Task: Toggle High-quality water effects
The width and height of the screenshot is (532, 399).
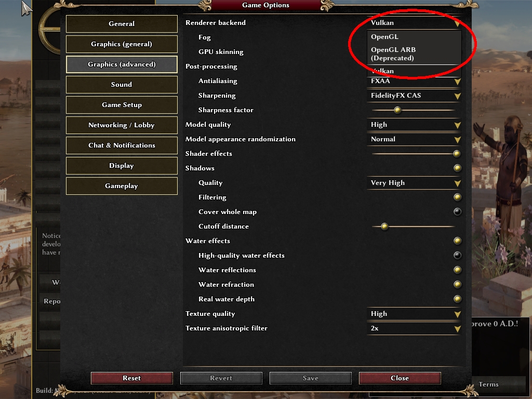Action: pyautogui.click(x=457, y=256)
